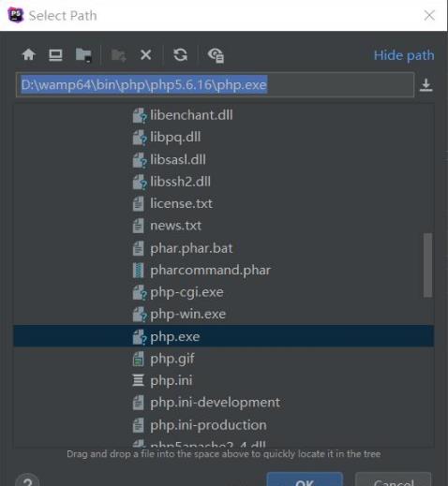Image resolution: width=448 pixels, height=486 pixels.
Task: Click the New Folder toolbar icon
Action: click(x=119, y=55)
